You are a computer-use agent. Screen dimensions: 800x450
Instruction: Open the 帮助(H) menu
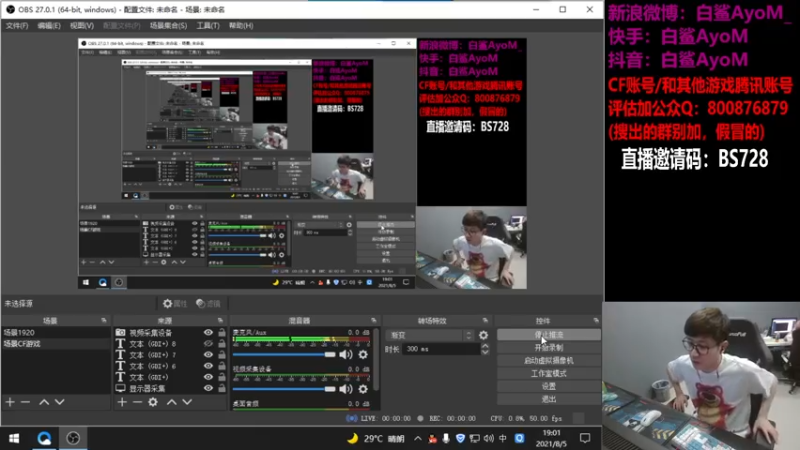pos(241,26)
